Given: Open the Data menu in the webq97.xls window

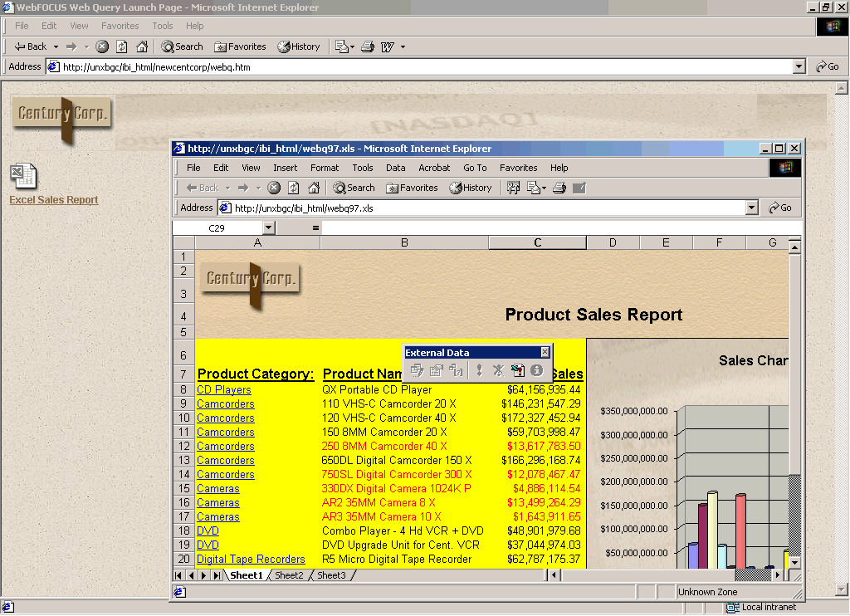Looking at the screenshot, I should 396,168.
